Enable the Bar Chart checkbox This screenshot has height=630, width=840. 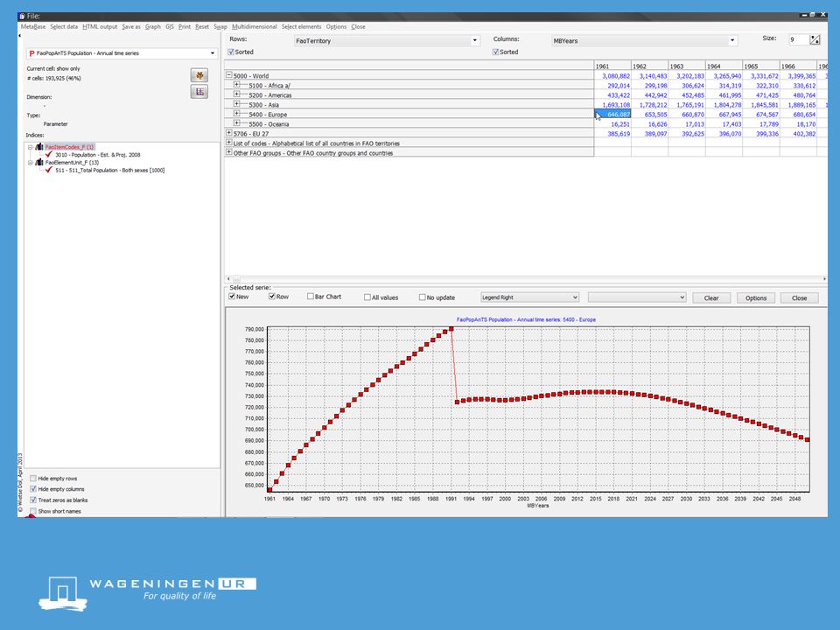pyautogui.click(x=311, y=297)
